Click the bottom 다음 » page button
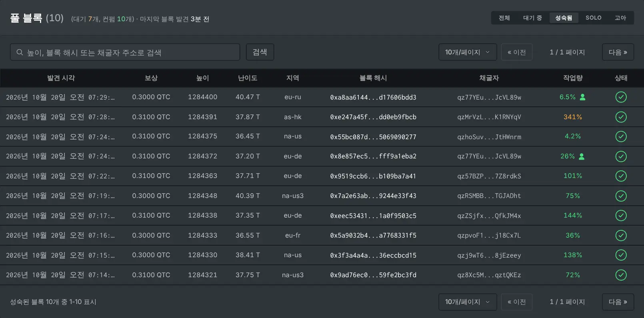Viewport: 644px width, 318px height. tap(618, 302)
